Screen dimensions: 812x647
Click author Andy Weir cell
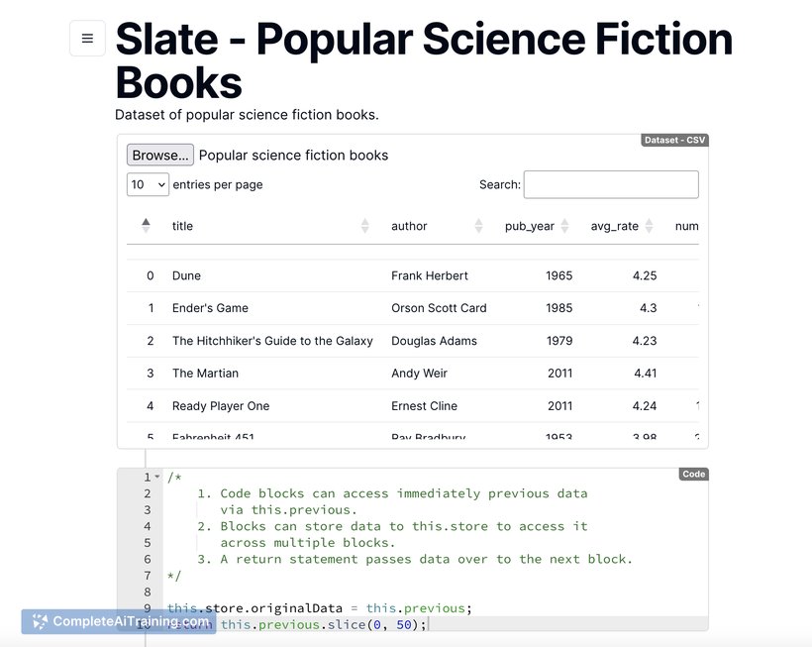pyautogui.click(x=419, y=374)
